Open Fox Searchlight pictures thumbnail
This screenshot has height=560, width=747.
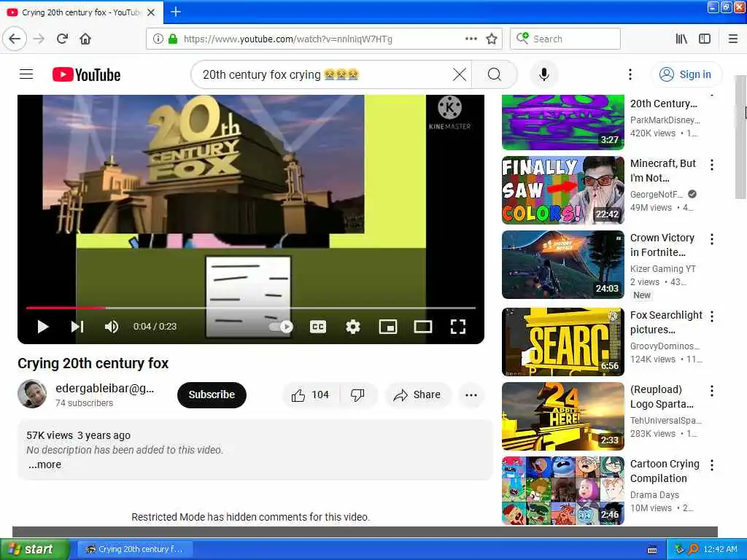pos(563,341)
